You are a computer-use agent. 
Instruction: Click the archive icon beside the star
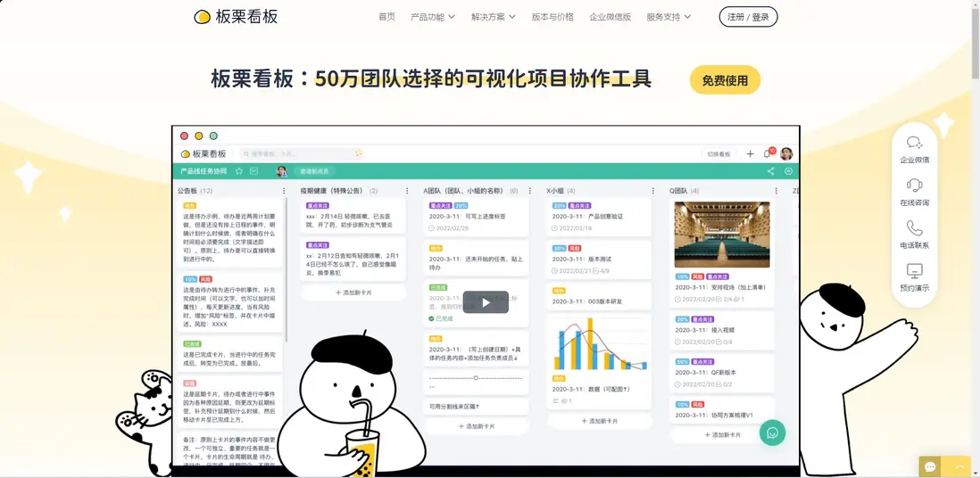click(x=253, y=171)
